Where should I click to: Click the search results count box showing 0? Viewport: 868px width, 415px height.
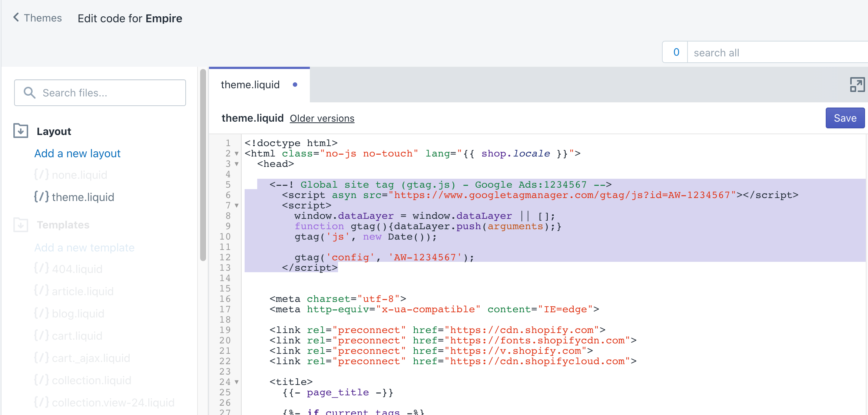coord(676,52)
